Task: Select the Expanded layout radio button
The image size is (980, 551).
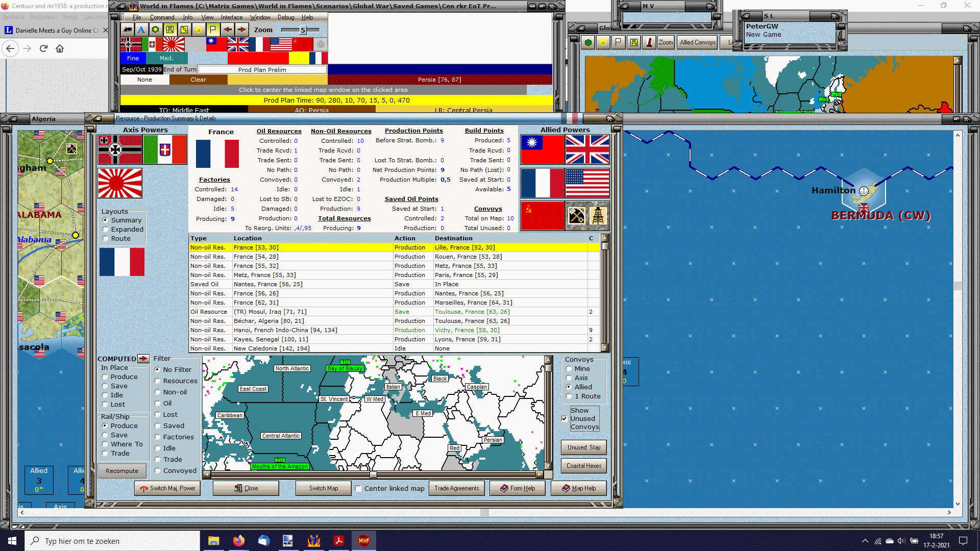Action: (106, 230)
